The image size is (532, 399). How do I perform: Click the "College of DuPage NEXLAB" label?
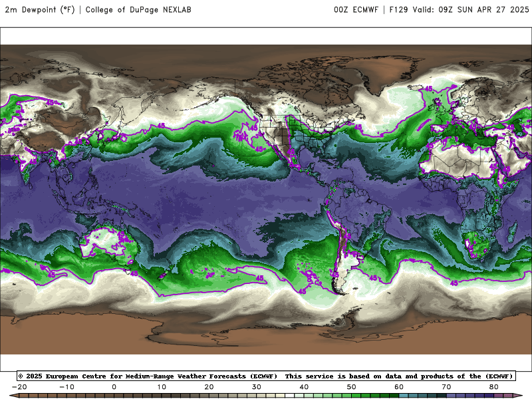point(138,9)
